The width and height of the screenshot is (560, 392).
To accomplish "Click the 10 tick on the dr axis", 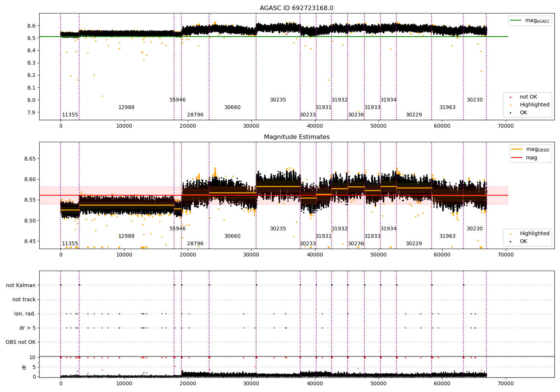I will pos(32,357).
